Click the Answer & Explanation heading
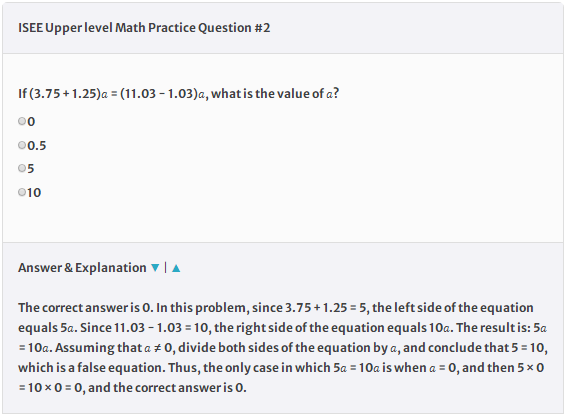This screenshot has height=416, width=566. coord(82,268)
